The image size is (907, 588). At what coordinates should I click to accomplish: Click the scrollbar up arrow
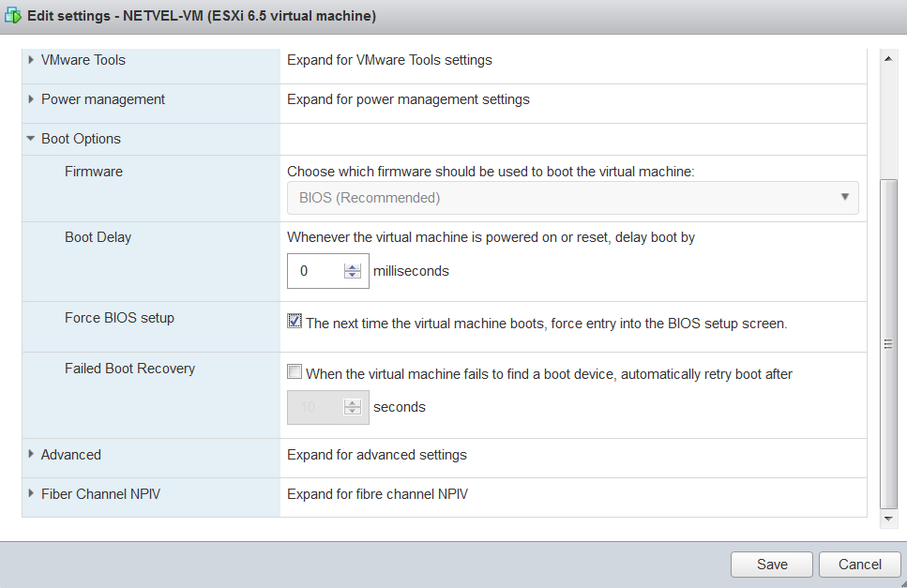coord(888,58)
